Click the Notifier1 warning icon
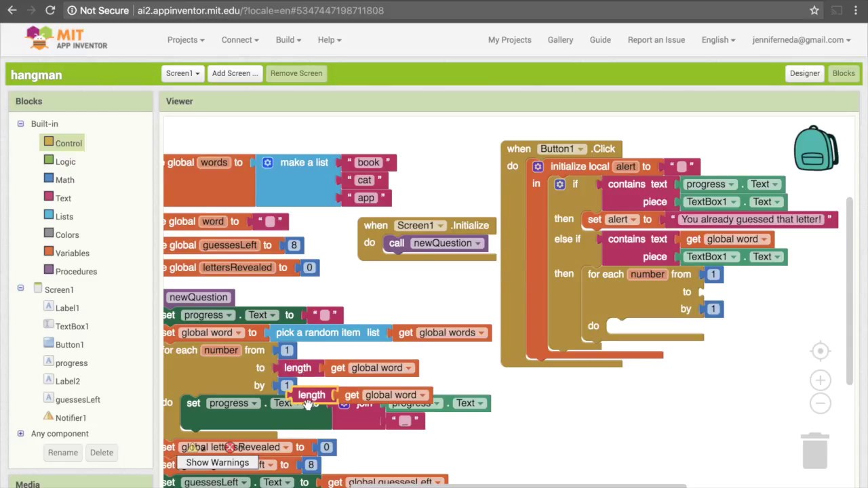868x488 pixels. 48,416
